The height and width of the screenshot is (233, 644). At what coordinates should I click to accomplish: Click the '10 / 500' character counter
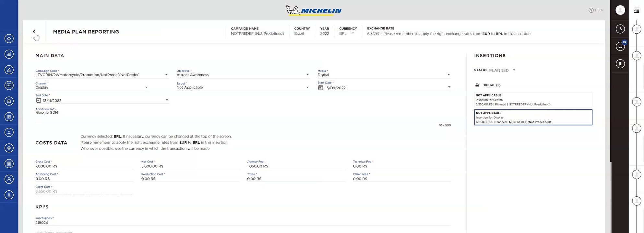tap(445, 125)
